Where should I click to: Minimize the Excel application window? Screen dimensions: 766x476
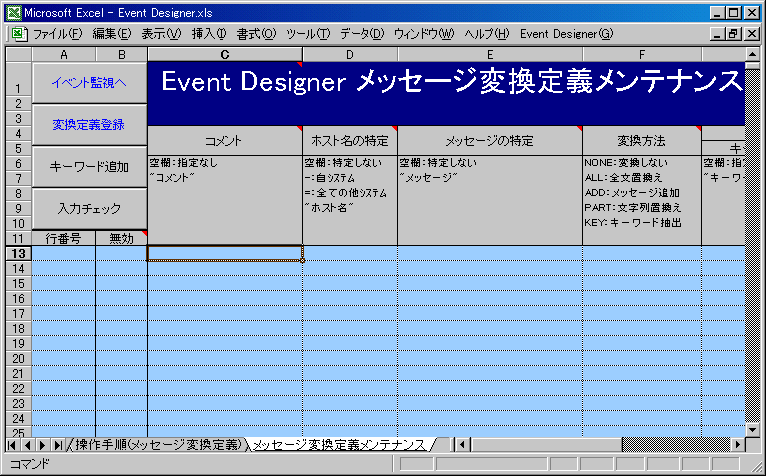pyautogui.click(x=717, y=13)
